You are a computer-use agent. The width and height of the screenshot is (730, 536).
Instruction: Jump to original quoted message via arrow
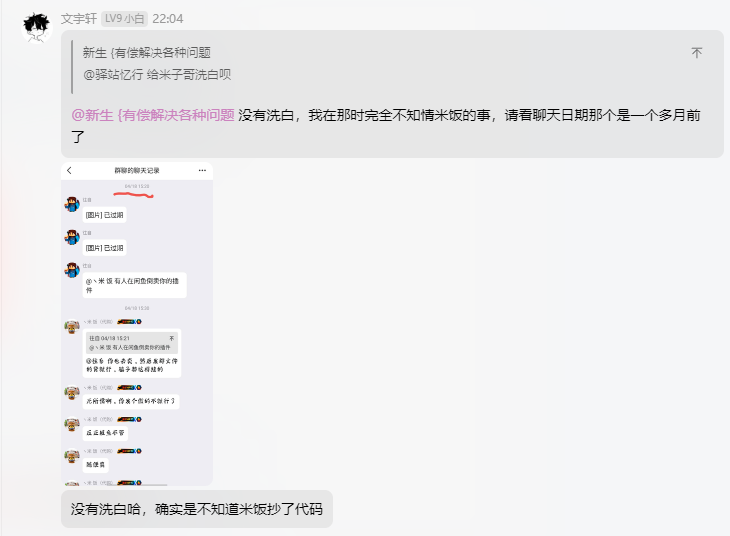pos(696,53)
